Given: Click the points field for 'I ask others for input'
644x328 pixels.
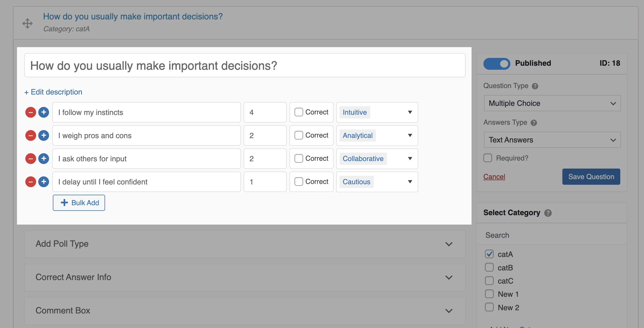Looking at the screenshot, I should (x=265, y=159).
